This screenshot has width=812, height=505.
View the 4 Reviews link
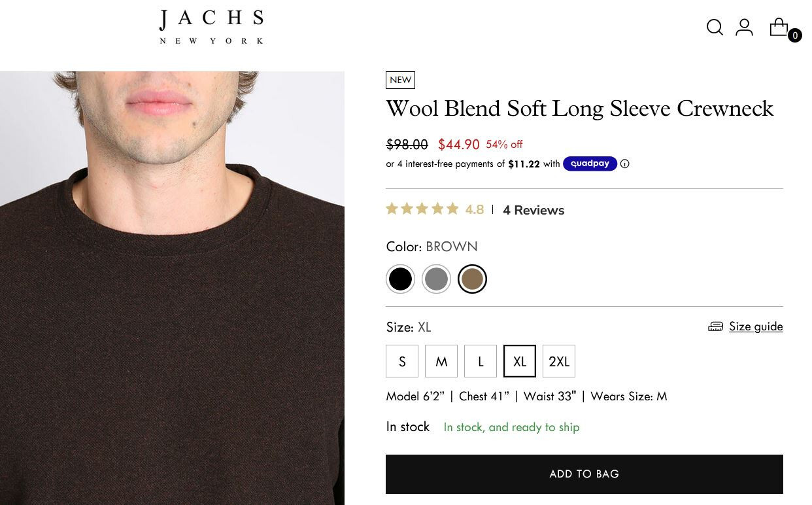(x=533, y=210)
